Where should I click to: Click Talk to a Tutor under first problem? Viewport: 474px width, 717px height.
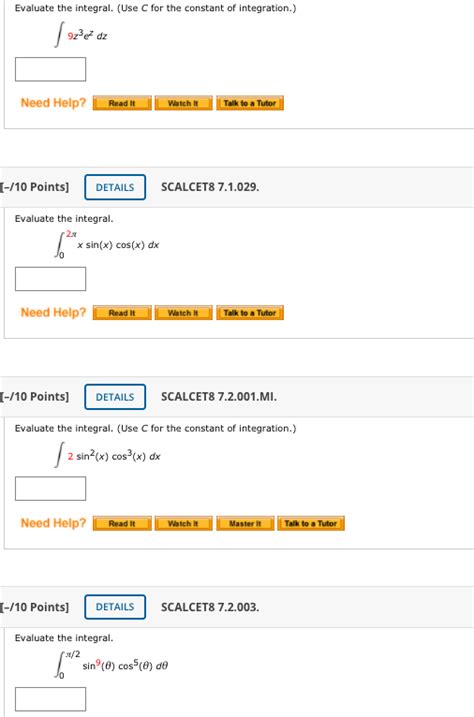[x=250, y=103]
